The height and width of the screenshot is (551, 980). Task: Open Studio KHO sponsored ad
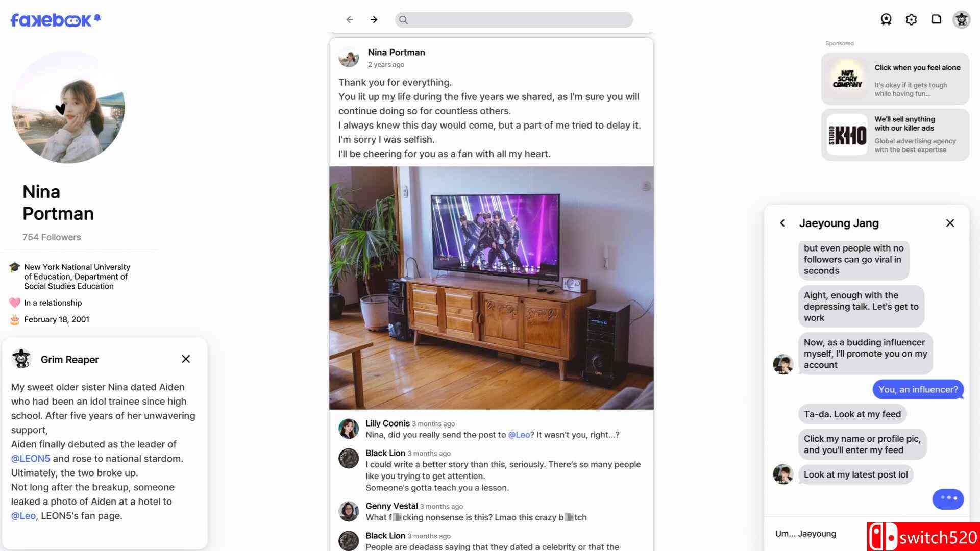click(x=895, y=135)
